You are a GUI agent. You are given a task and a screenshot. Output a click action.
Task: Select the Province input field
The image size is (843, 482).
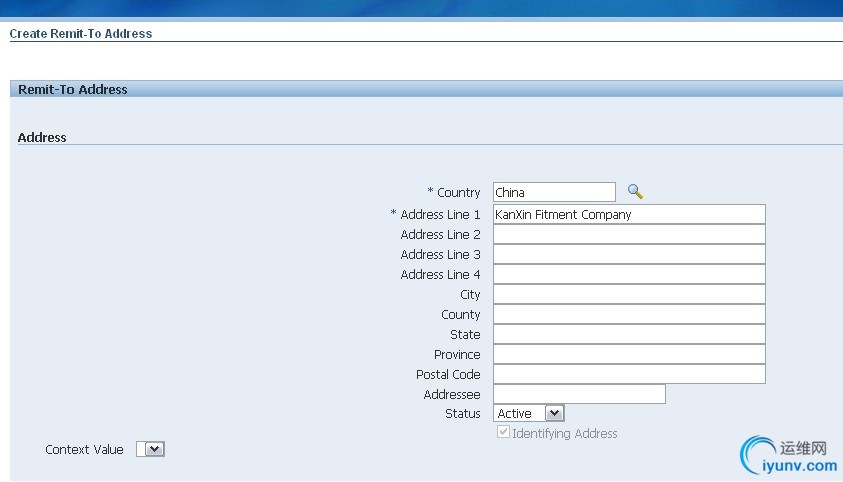(629, 354)
